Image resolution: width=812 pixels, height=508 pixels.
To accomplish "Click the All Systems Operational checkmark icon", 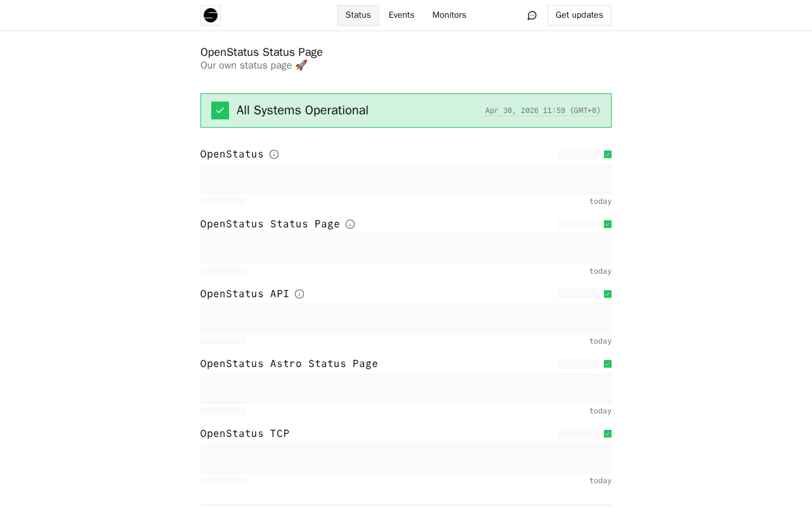I will [x=220, y=110].
